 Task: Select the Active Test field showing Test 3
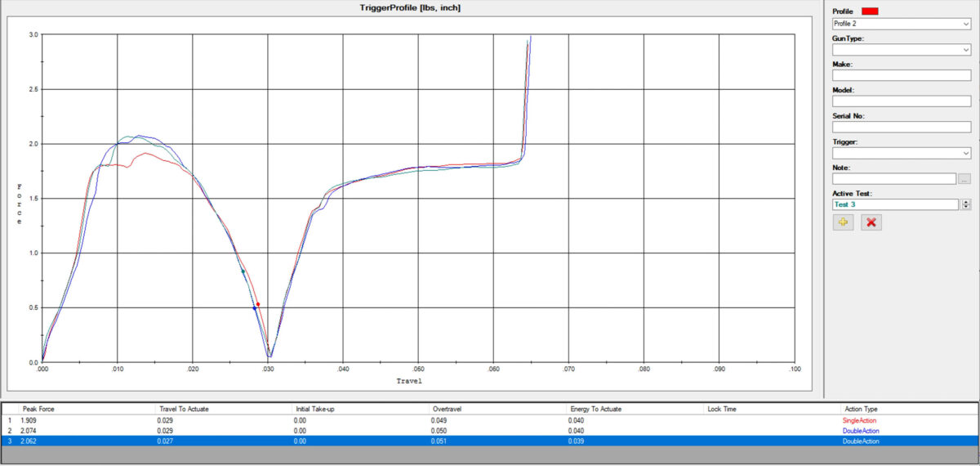coord(894,204)
